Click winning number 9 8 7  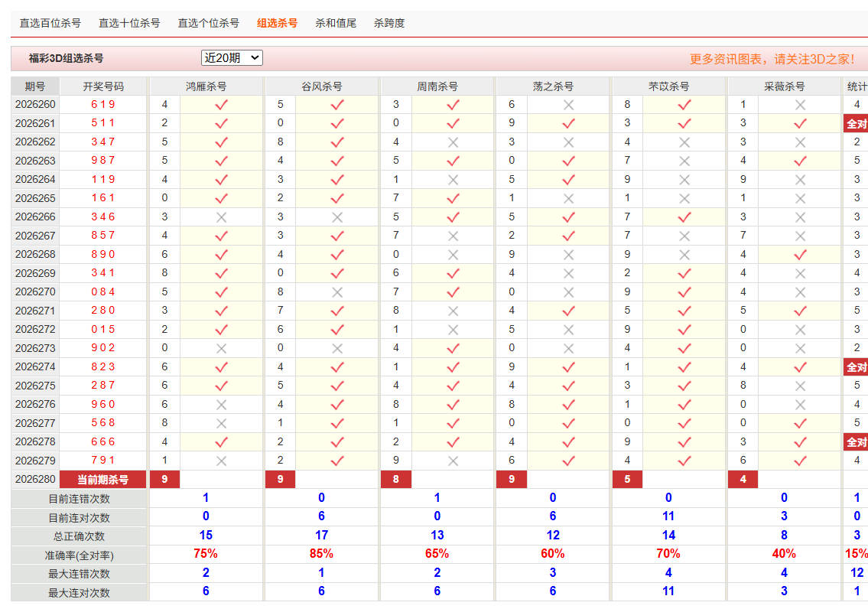(x=103, y=161)
